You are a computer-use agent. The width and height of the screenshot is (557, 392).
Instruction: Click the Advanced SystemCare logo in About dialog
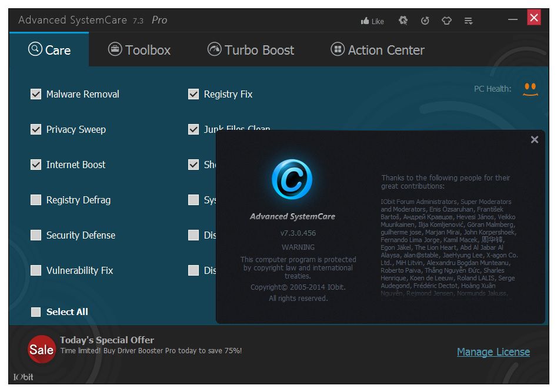[x=292, y=179]
